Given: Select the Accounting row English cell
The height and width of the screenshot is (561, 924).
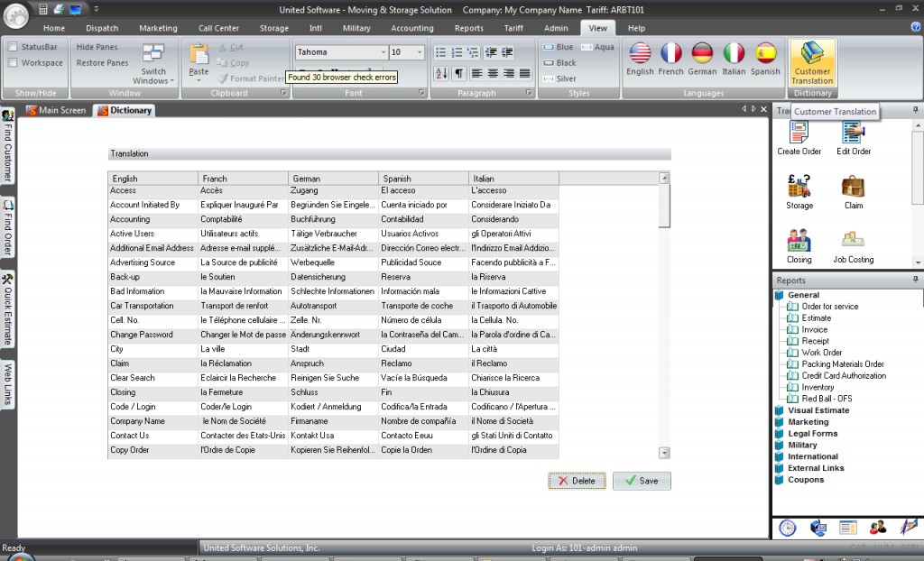Looking at the screenshot, I should coord(153,219).
